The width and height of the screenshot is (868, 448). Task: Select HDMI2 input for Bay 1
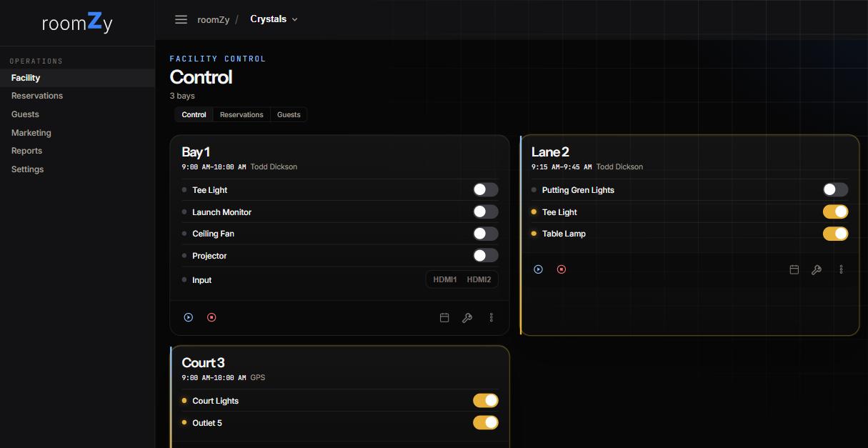coord(479,279)
